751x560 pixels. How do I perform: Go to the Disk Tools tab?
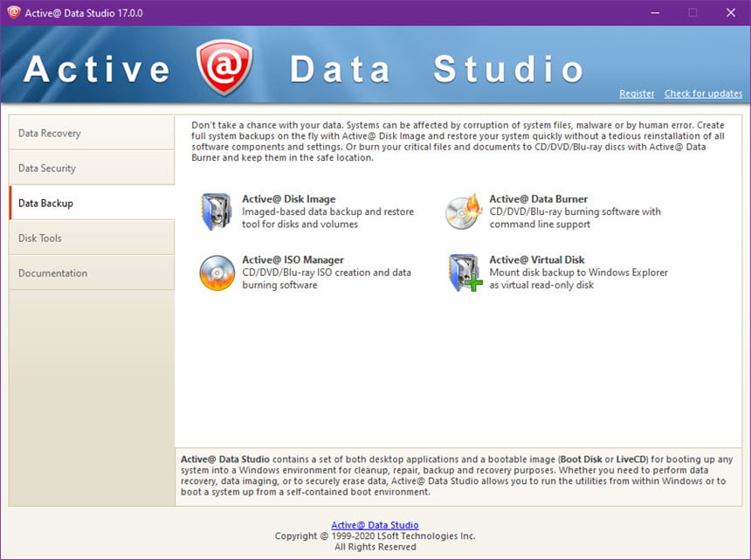point(92,239)
